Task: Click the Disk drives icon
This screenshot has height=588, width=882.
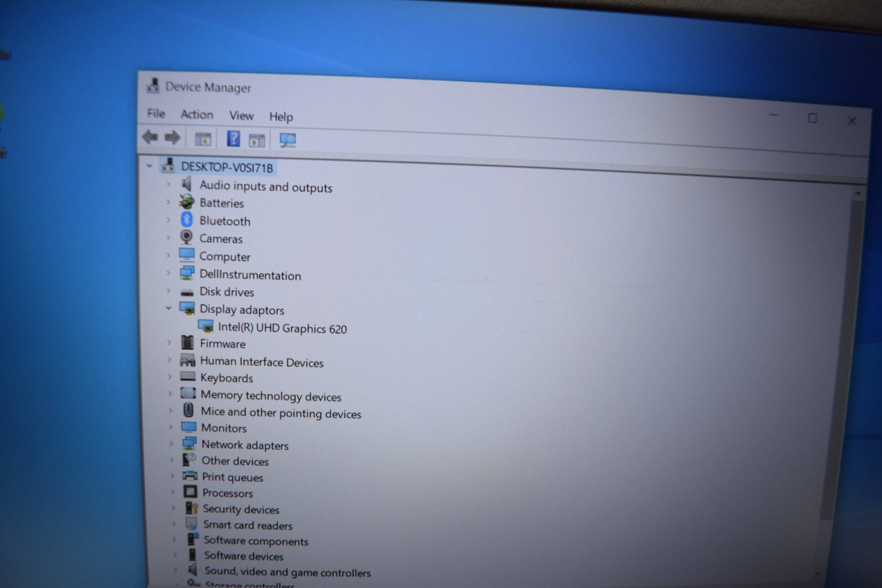Action: [187, 293]
